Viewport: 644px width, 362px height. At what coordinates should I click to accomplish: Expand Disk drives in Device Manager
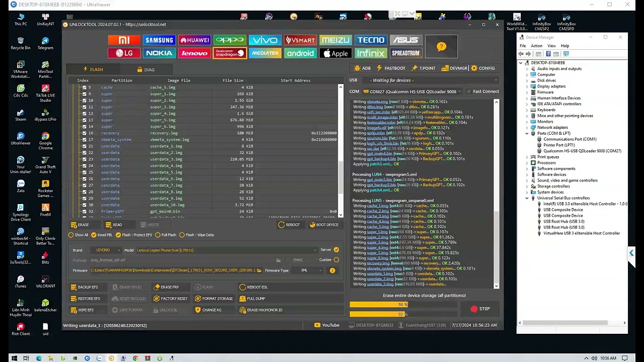(x=527, y=80)
